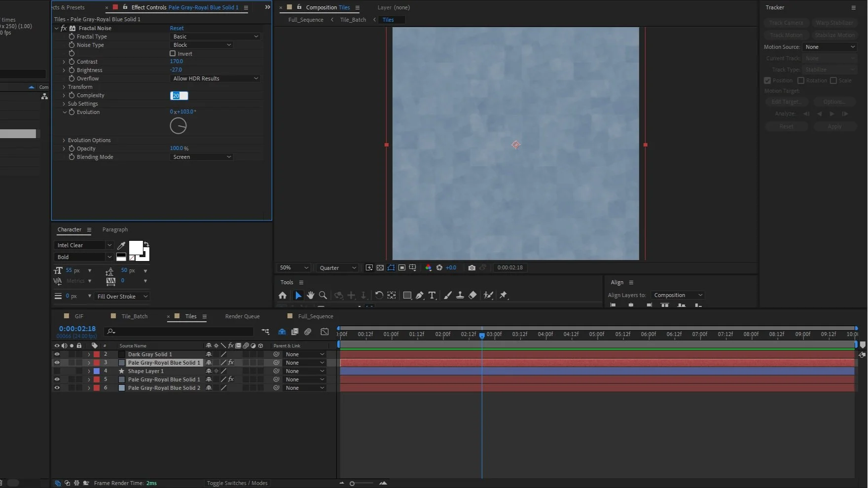Enable the Invert checkbox in Fractal Noise
This screenshot has width=868, height=488.
coord(173,53)
